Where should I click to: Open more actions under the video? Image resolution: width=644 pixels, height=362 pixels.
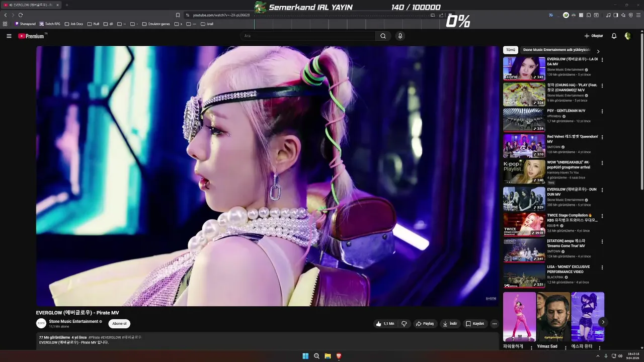point(495,324)
